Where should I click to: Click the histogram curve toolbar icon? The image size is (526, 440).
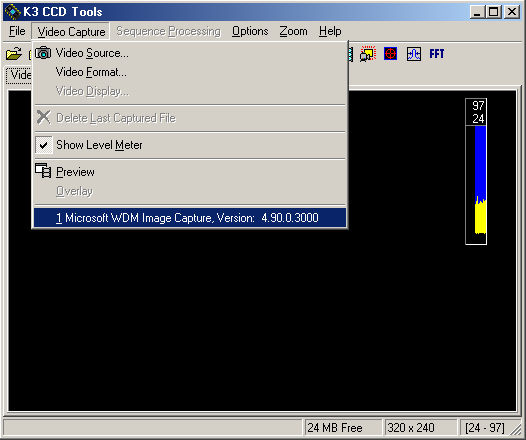[x=414, y=54]
